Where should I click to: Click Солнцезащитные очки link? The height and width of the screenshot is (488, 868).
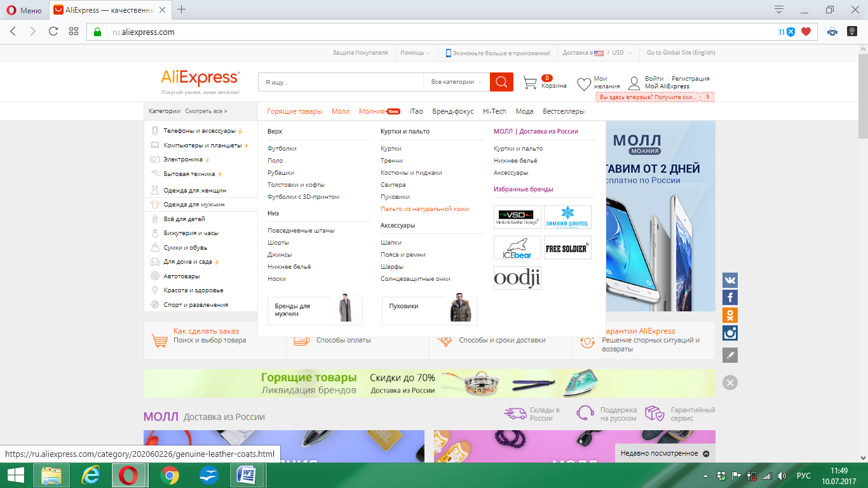[x=416, y=279]
